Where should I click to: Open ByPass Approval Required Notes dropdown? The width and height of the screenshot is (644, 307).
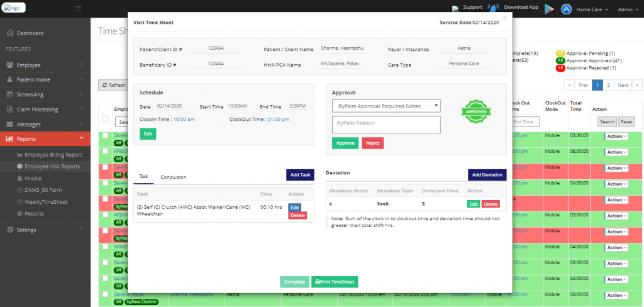pos(386,104)
